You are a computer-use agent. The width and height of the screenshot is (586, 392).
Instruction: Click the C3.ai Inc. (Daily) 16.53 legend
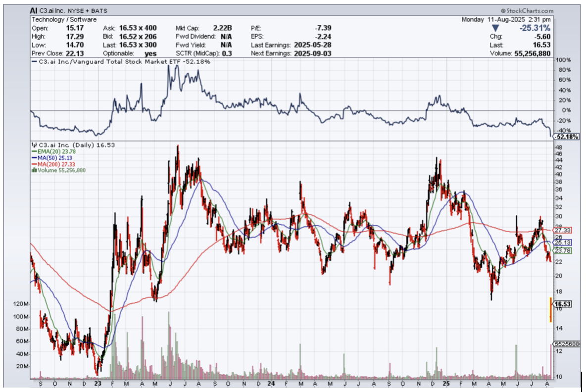pos(73,145)
